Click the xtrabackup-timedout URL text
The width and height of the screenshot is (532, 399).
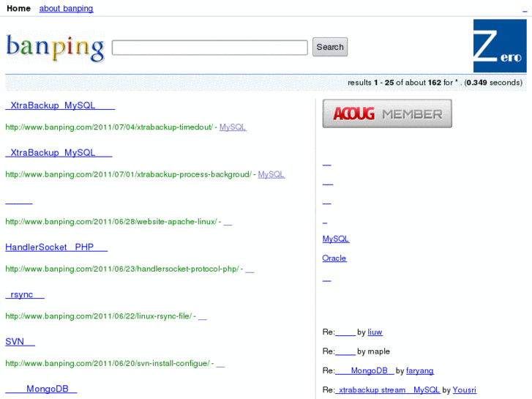[x=109, y=127]
